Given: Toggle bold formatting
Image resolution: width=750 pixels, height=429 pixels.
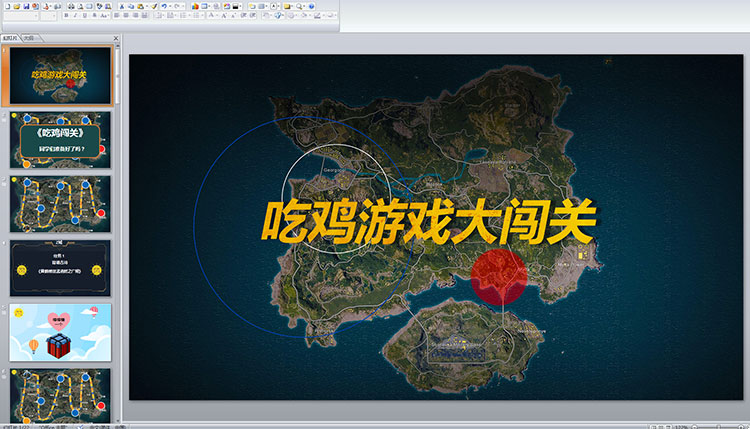Looking at the screenshot, I should click(66, 15).
